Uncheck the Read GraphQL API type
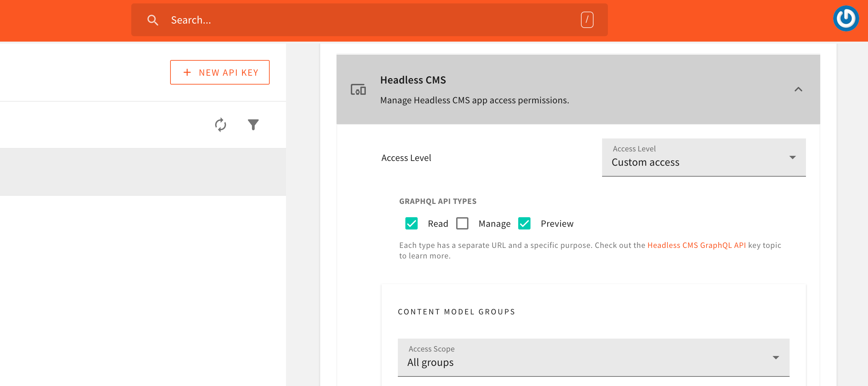This screenshot has height=386, width=868. click(x=411, y=223)
